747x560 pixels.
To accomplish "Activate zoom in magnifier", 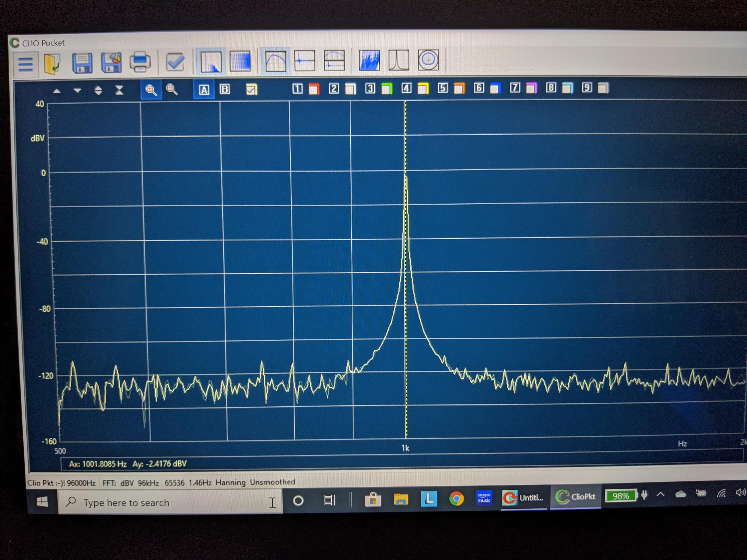I will [x=151, y=90].
